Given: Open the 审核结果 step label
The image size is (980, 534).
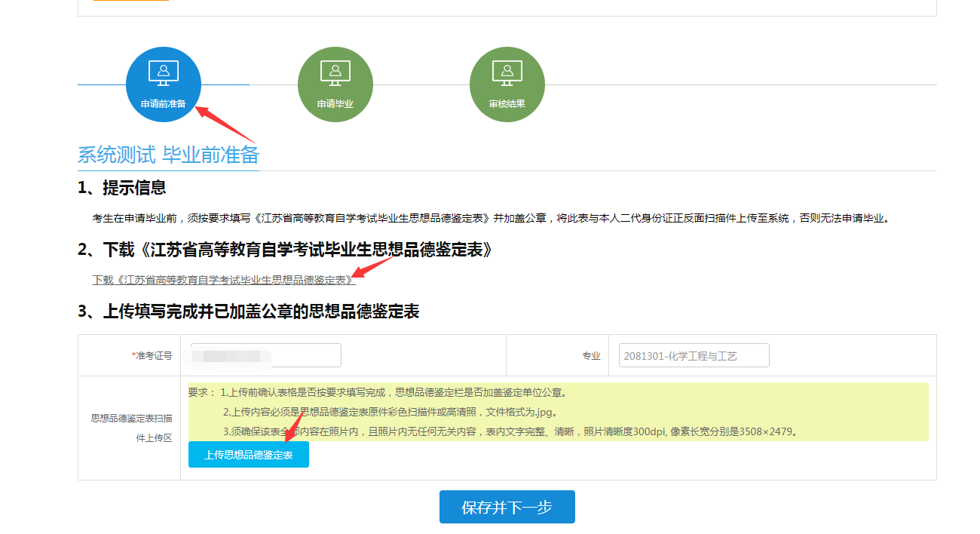Looking at the screenshot, I should click(507, 104).
